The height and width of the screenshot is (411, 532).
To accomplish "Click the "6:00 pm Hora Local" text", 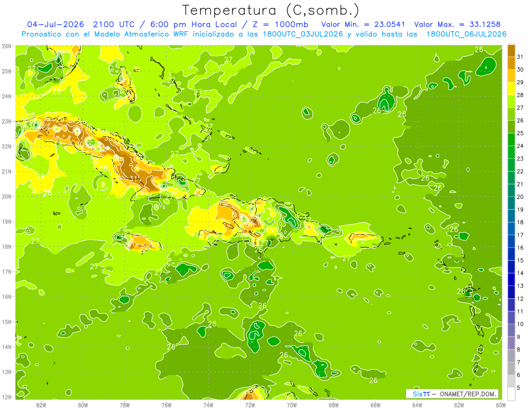I will [x=194, y=24].
